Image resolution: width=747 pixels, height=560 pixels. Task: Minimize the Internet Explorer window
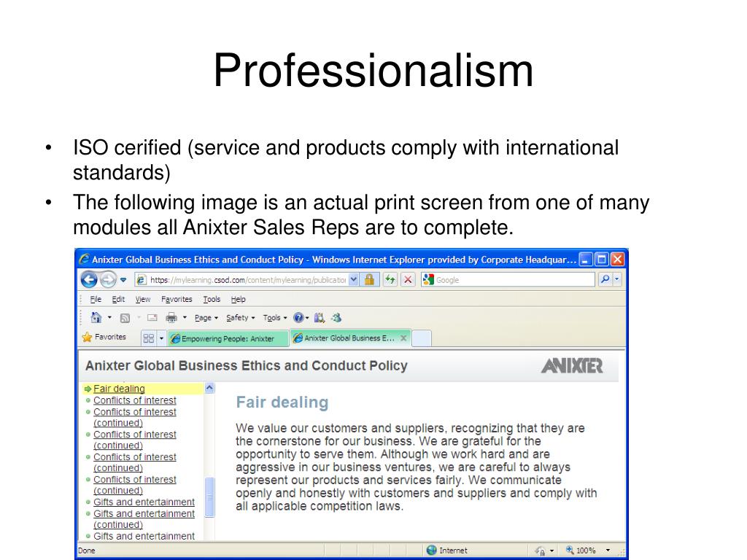tap(586, 259)
